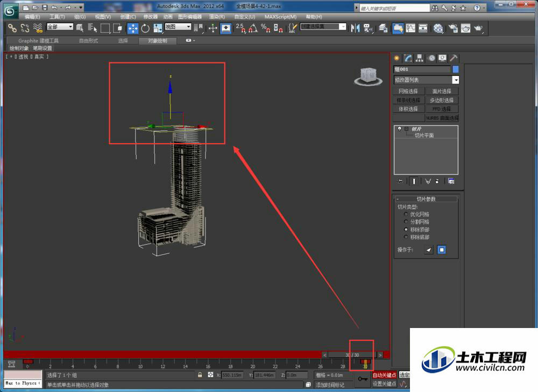Activate the Select Object tool
538x392 pixels.
80,28
